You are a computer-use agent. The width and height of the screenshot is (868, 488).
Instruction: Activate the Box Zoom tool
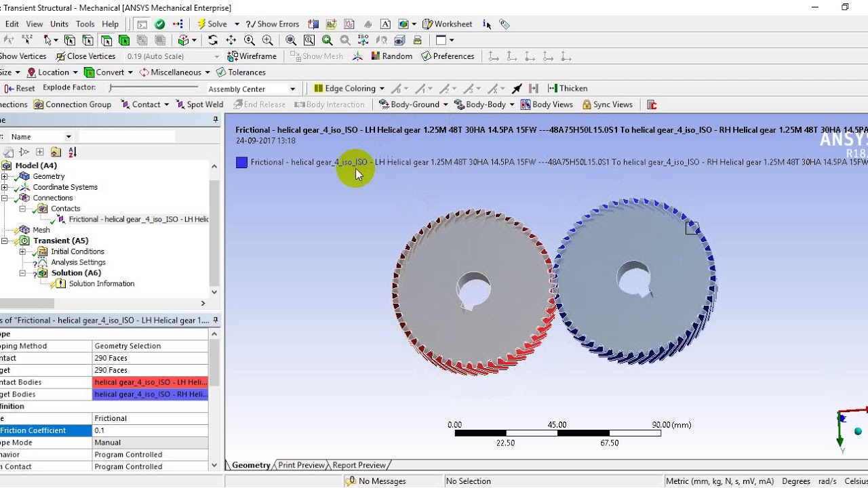coord(268,40)
